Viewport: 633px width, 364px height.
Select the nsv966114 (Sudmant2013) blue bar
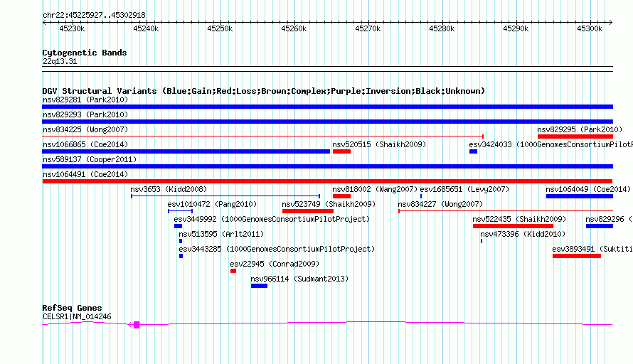coord(259,286)
